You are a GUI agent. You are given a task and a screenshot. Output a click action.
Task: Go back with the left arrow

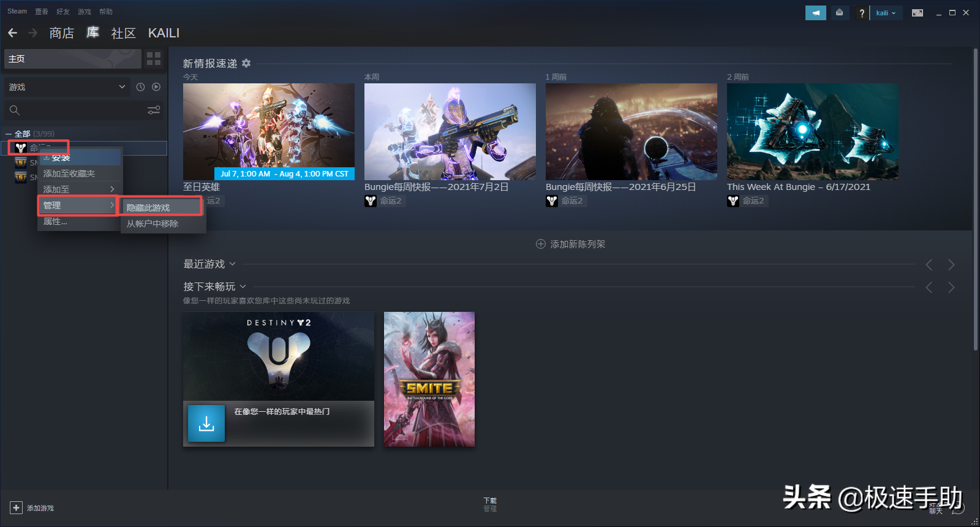point(13,33)
